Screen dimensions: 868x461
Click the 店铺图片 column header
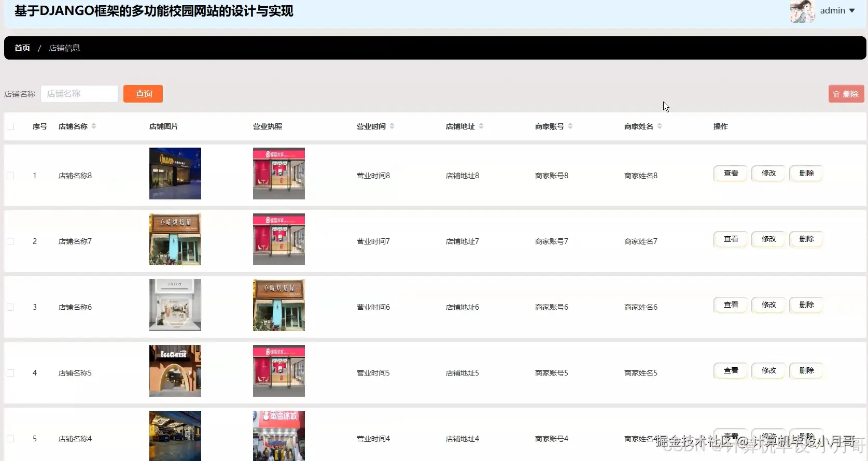coord(164,126)
